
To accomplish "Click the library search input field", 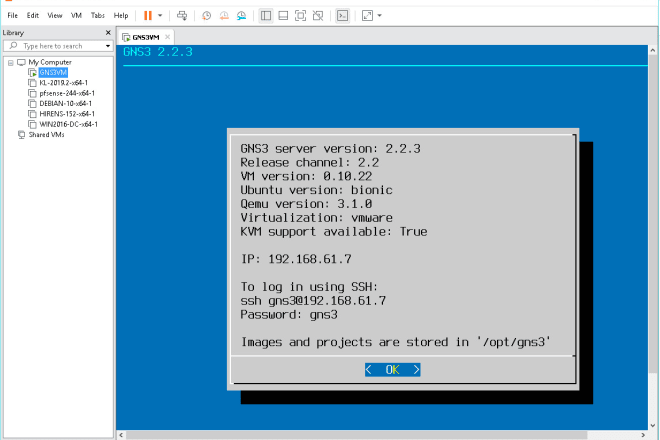I will click(x=59, y=45).
